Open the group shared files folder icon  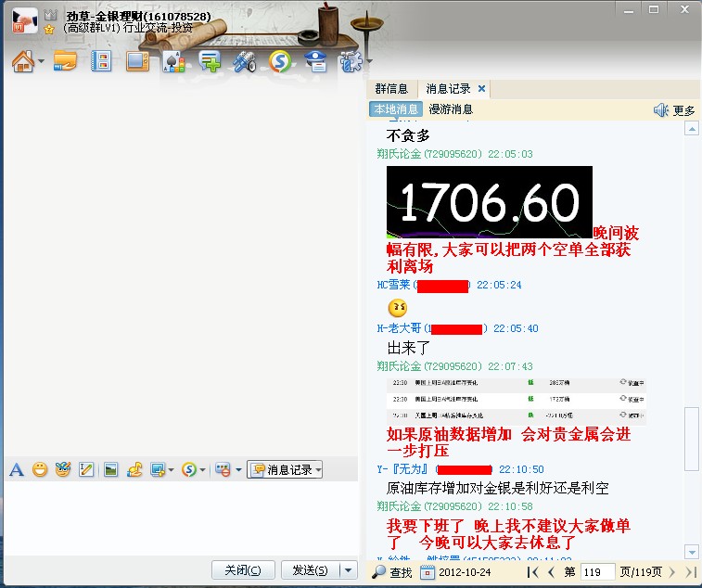point(65,62)
